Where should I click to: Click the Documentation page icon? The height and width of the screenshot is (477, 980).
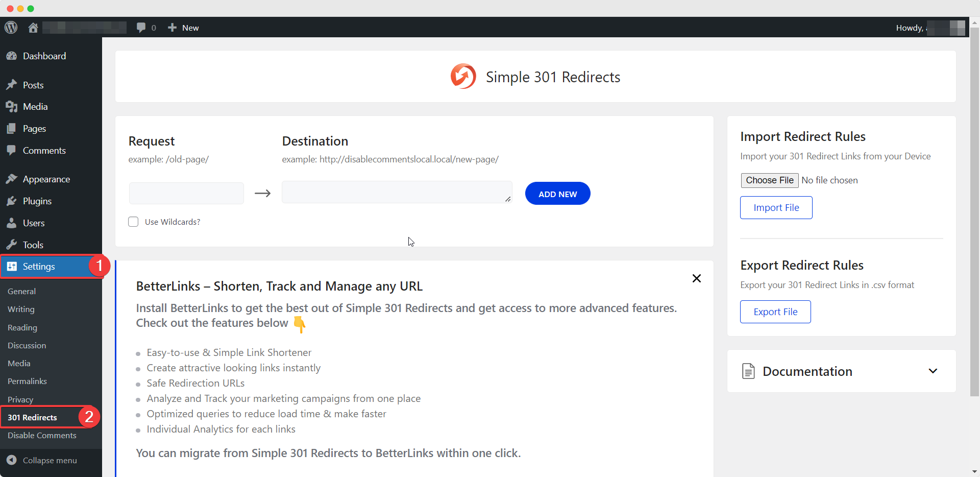748,371
